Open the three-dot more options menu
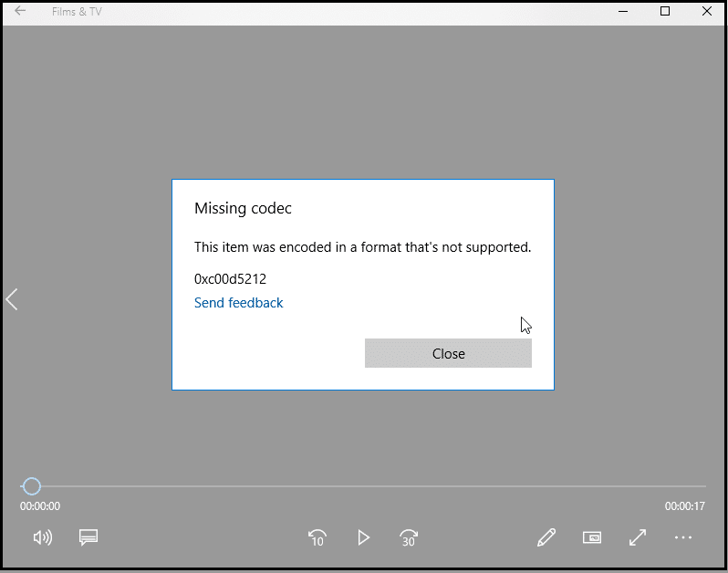The image size is (728, 573). (683, 537)
